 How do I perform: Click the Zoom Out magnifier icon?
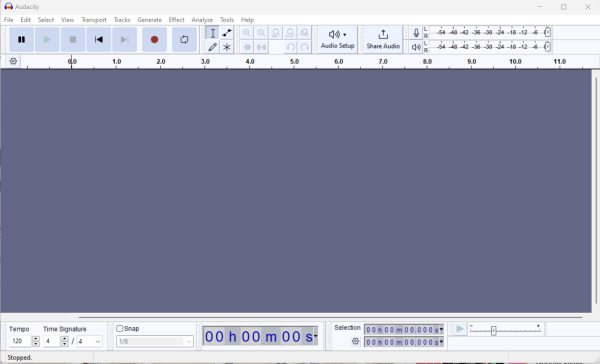coord(261,33)
